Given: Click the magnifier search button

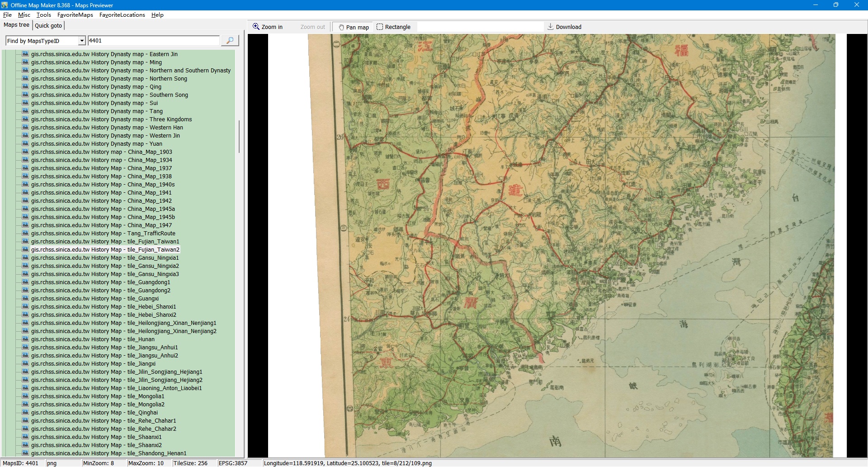Looking at the screenshot, I should coord(230,41).
